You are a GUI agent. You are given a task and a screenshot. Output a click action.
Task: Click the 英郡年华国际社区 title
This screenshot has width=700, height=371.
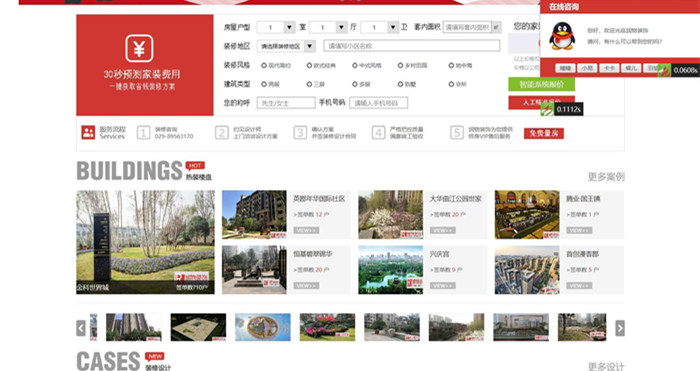tap(319, 199)
